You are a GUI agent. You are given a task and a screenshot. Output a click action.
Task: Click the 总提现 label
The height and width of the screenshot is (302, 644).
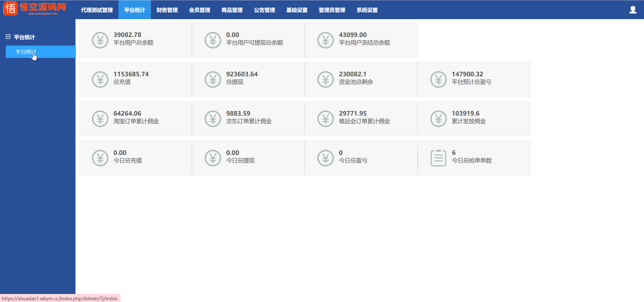[235, 82]
